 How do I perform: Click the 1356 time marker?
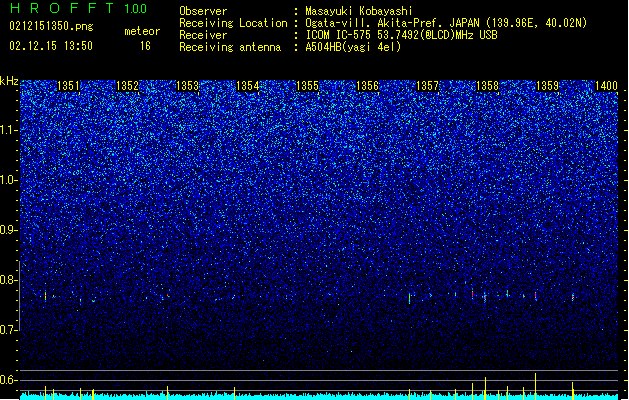point(367,86)
